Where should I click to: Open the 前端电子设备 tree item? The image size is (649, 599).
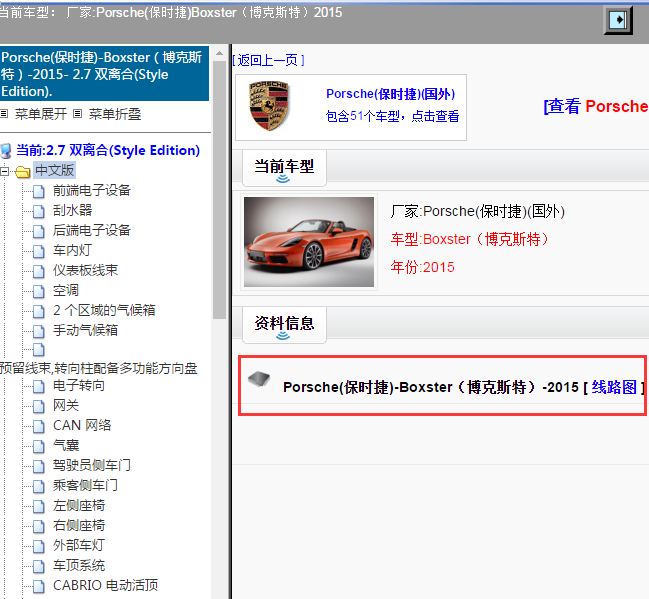[x=91, y=190]
